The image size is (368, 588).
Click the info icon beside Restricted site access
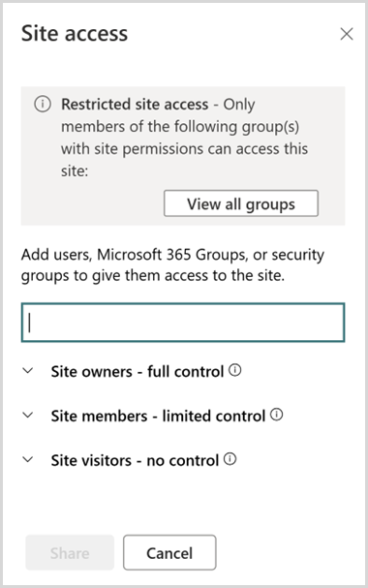pyautogui.click(x=43, y=104)
